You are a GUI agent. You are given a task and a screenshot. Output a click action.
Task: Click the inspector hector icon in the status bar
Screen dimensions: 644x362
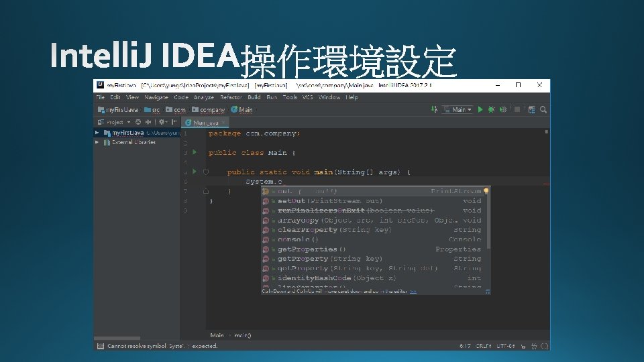pos(534,346)
